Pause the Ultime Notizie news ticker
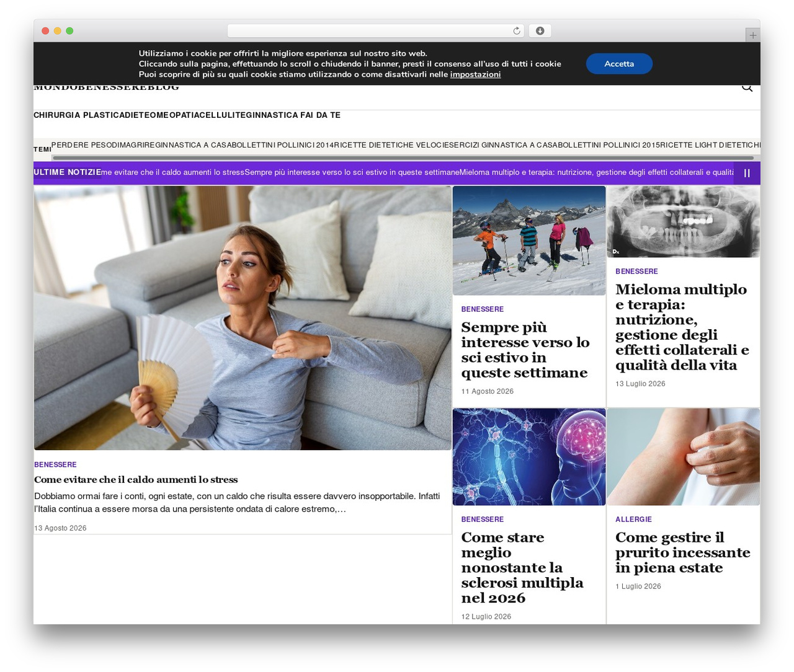 [x=747, y=173]
